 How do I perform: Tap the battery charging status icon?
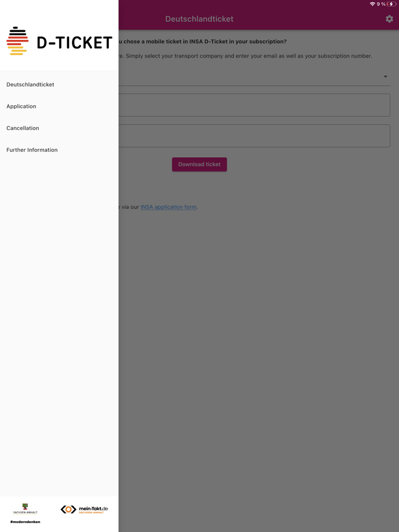391,4
